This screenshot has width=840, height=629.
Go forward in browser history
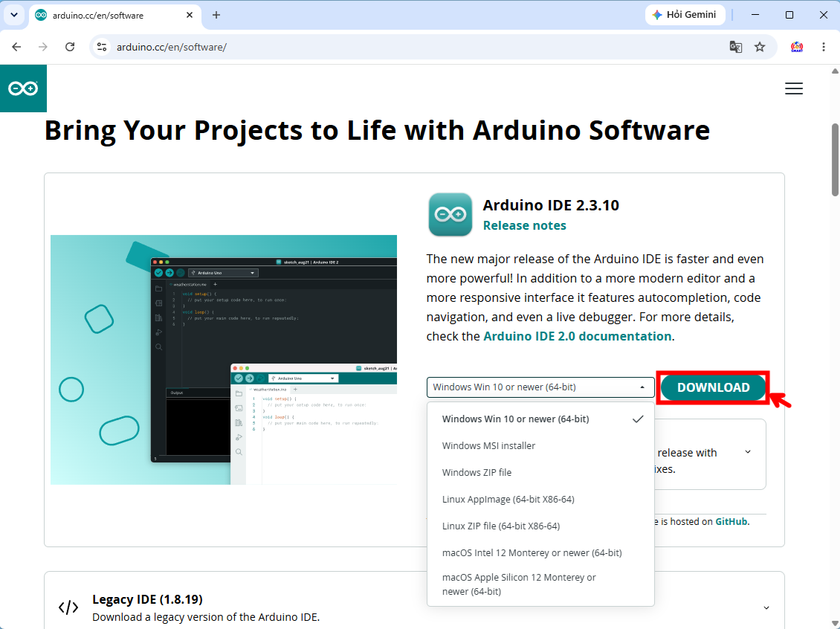click(x=43, y=47)
